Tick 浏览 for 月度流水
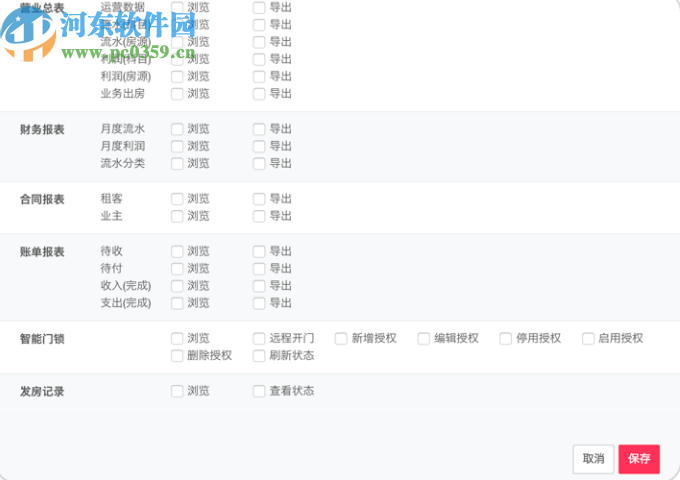The height and width of the screenshot is (480, 680). (x=177, y=129)
